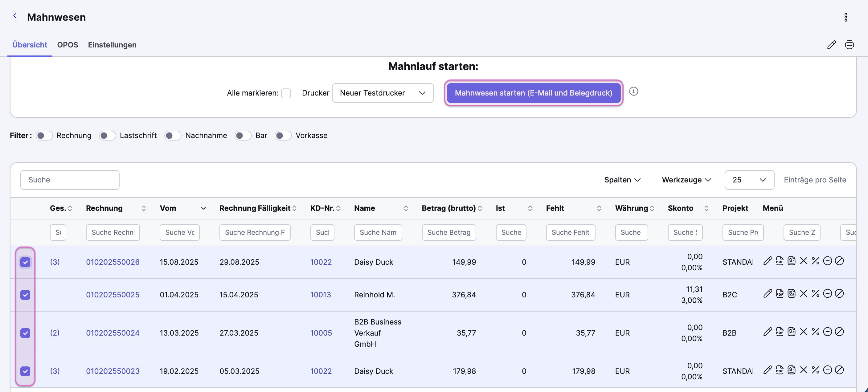Click the back arrow beside Mahnwesen

point(15,16)
